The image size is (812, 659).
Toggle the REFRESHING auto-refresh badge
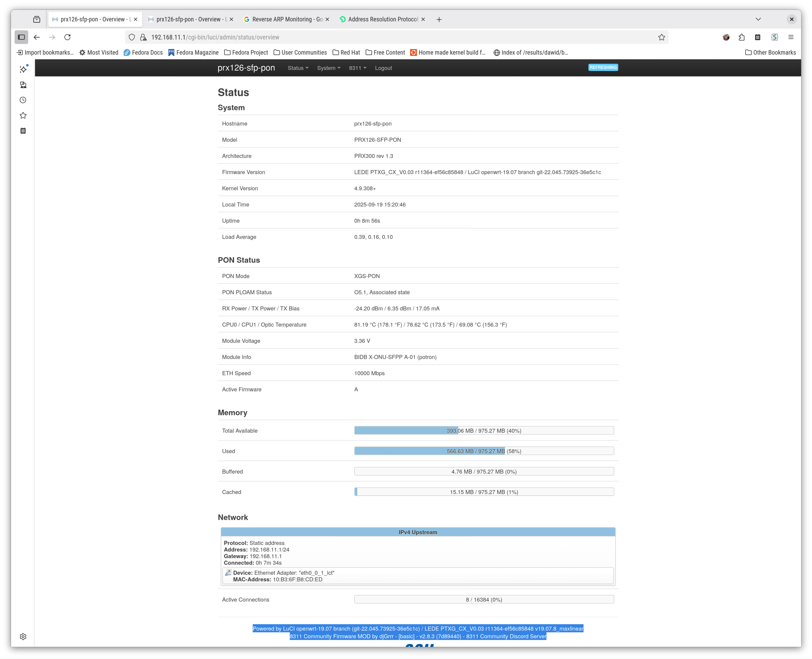603,67
